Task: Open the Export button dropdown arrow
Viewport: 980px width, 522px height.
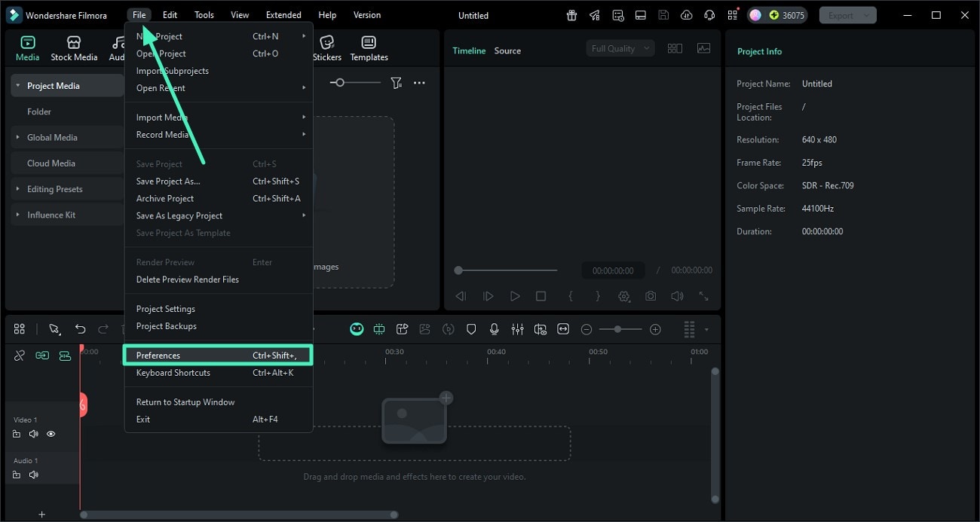Action: click(868, 15)
